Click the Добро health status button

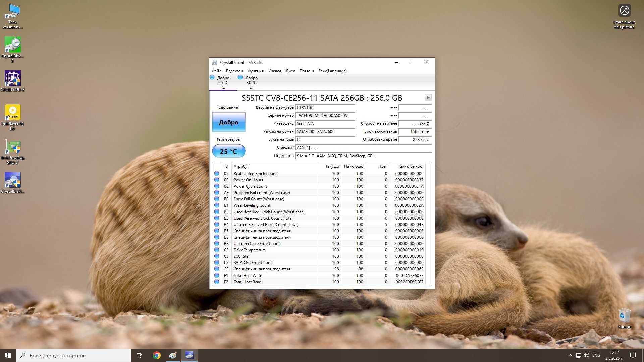click(228, 122)
